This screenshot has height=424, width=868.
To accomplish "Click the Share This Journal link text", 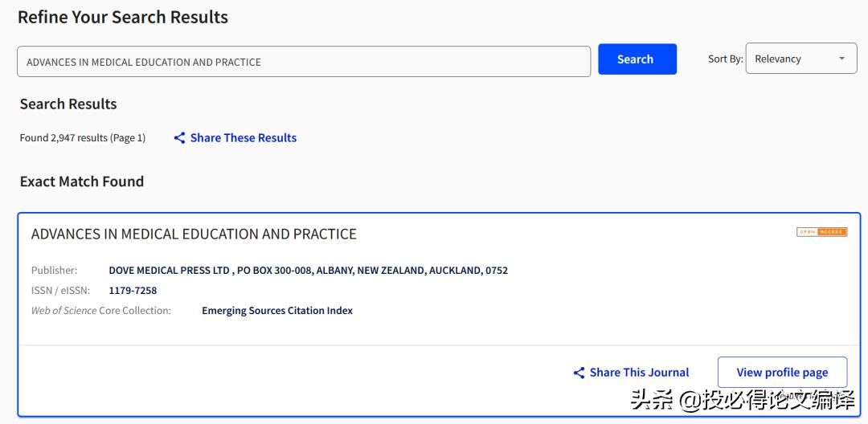I will (x=639, y=373).
